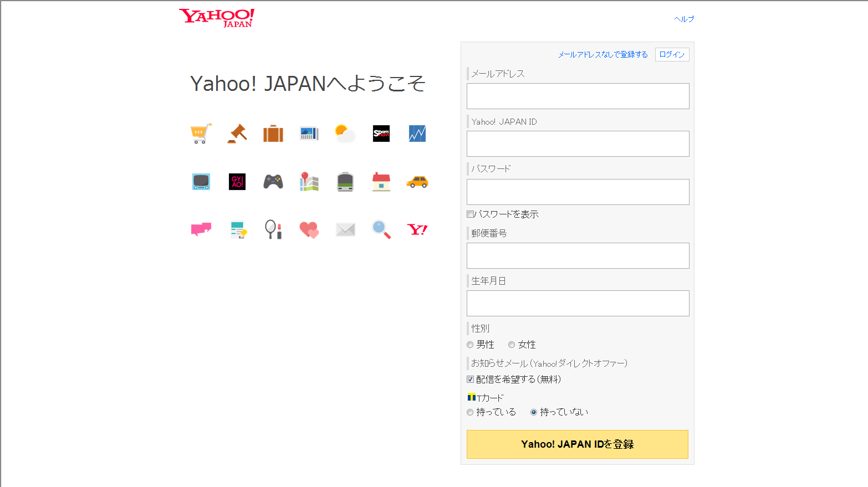Select the 男性 radio button

[x=470, y=345]
